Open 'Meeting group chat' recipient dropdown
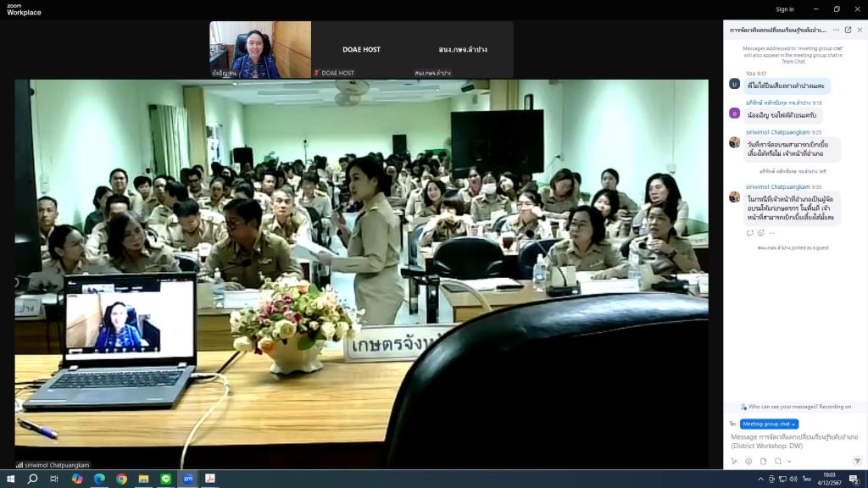The width and height of the screenshot is (868, 488). pos(769,424)
